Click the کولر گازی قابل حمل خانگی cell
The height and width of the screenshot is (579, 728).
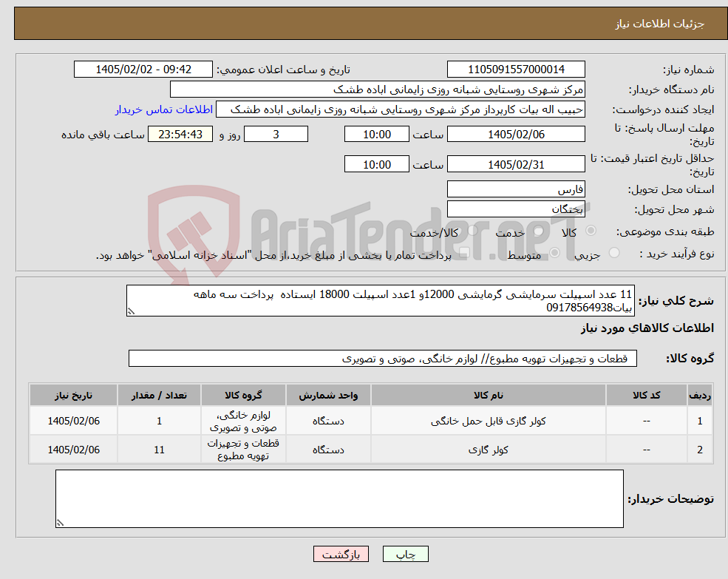(x=488, y=421)
